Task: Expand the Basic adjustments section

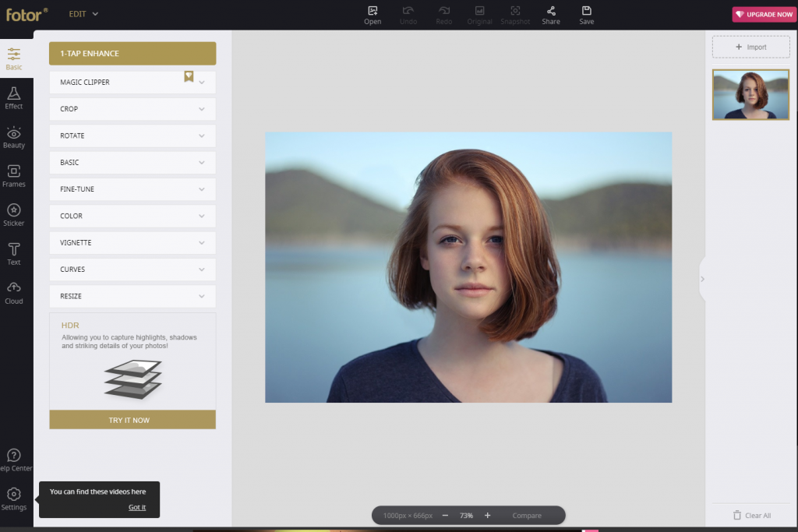Action: coord(132,162)
